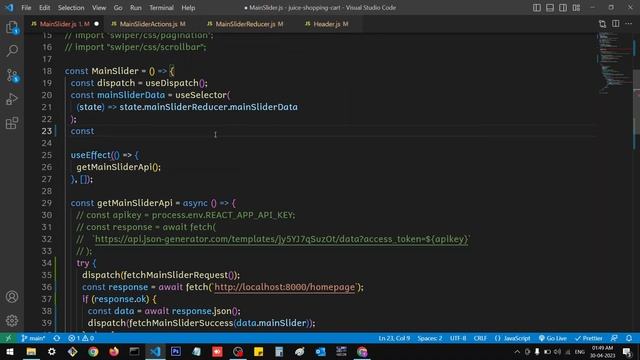The image size is (640, 360).
Task: Click getMainSliderApi on line 26
Action: click(114, 167)
